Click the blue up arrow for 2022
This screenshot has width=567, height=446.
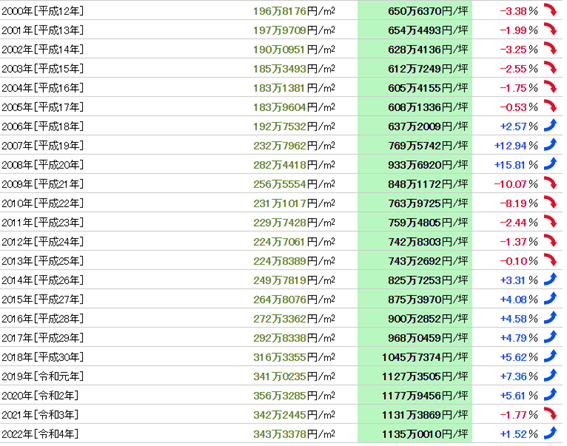(550, 433)
